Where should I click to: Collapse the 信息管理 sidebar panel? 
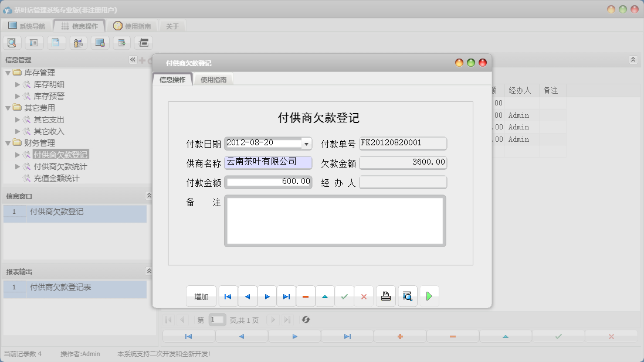point(133,59)
